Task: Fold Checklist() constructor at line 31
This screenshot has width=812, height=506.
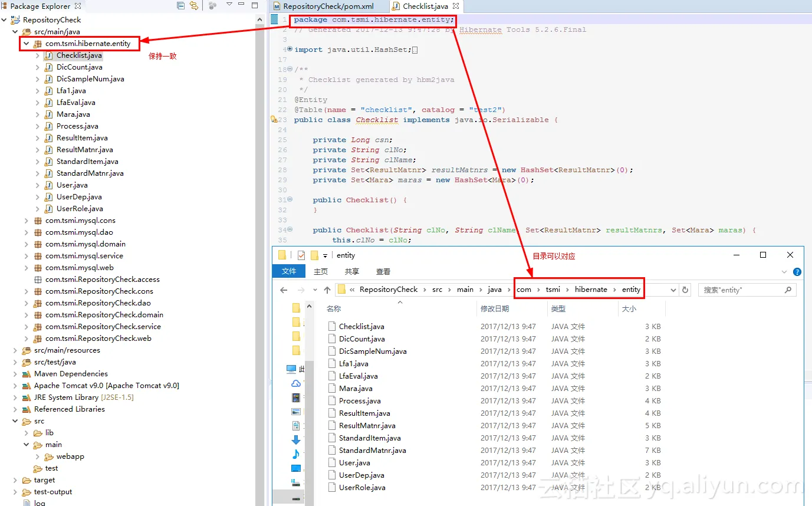Action: [290, 200]
